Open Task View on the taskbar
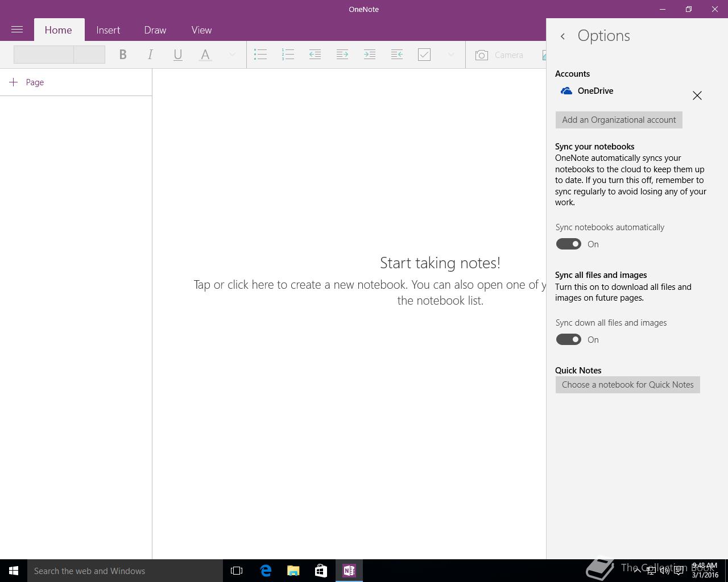 coord(237,571)
